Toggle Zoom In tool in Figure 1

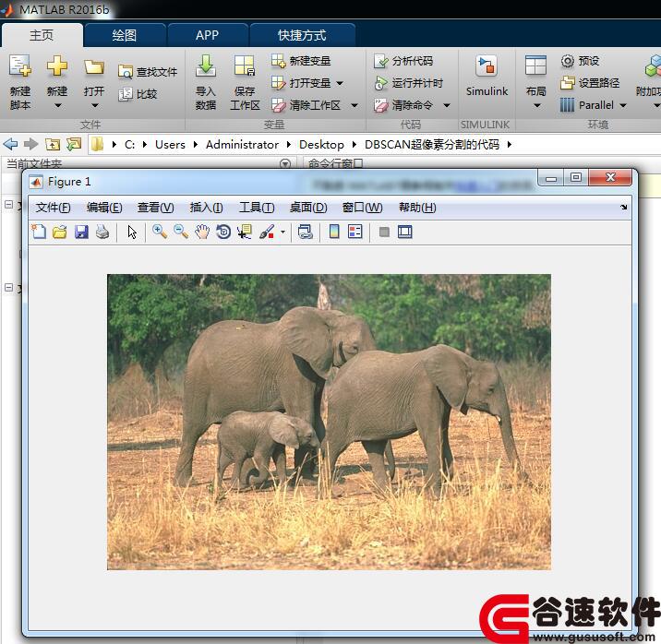160,232
